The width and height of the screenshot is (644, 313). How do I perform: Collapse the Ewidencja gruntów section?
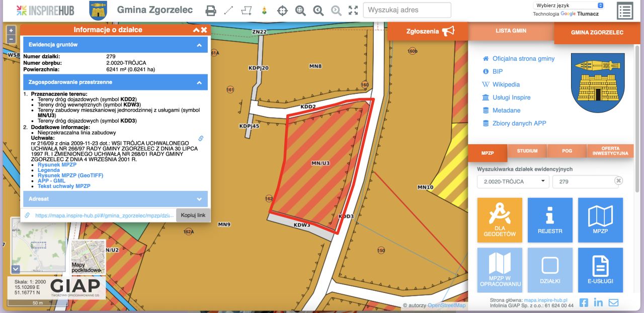(x=115, y=45)
